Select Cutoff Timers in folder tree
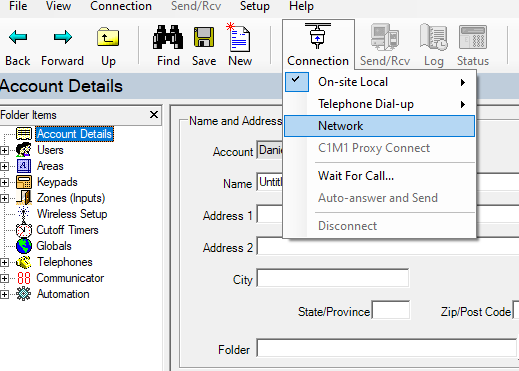The height and width of the screenshot is (371, 519). tap(67, 230)
